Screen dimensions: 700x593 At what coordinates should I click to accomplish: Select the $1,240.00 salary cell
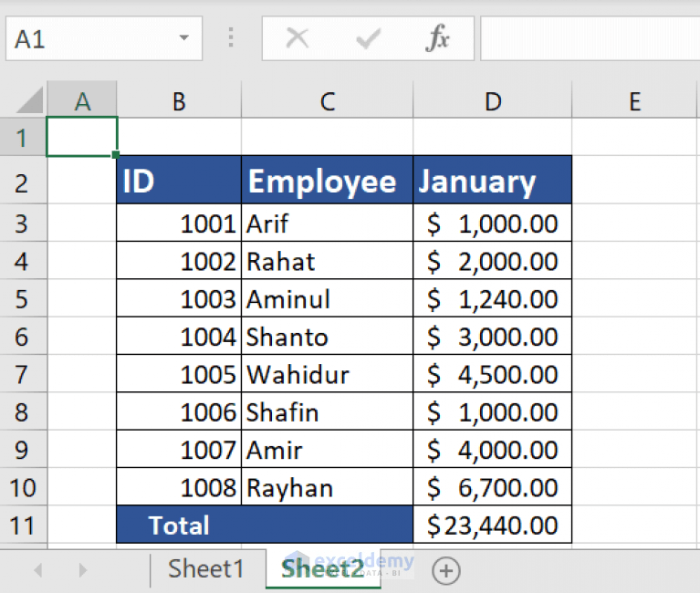(x=493, y=298)
